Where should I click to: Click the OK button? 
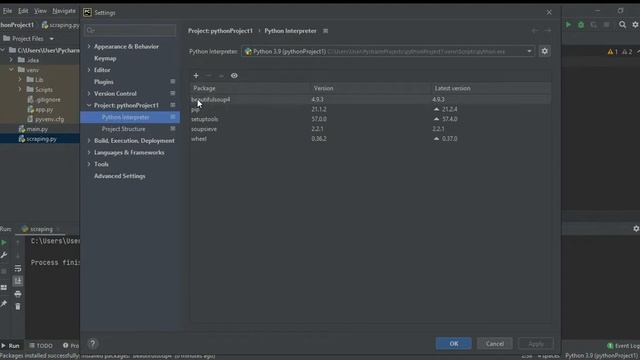pyautogui.click(x=453, y=344)
